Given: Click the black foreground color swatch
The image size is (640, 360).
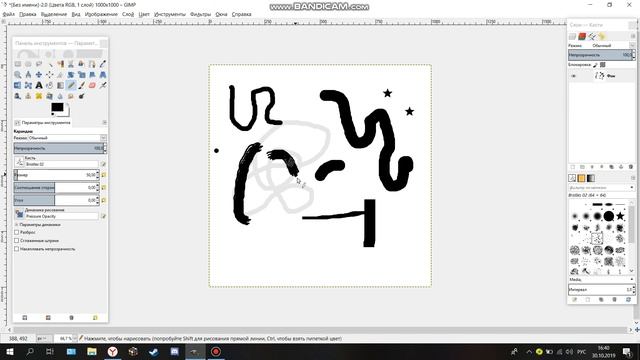Looking at the screenshot, I should click(57, 107).
